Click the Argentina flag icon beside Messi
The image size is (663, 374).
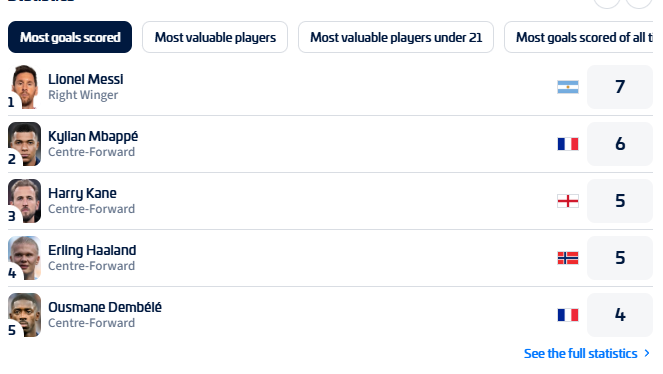pos(568,87)
